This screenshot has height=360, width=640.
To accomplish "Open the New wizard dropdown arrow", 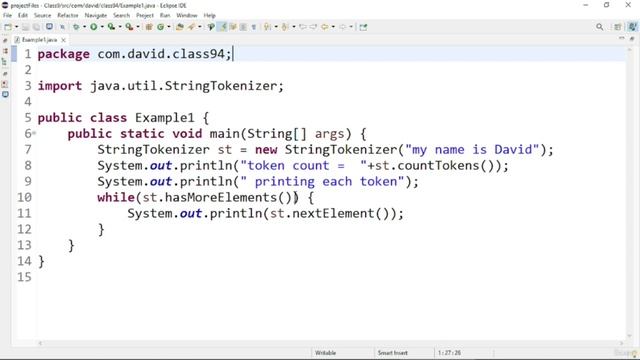I will [x=17, y=27].
